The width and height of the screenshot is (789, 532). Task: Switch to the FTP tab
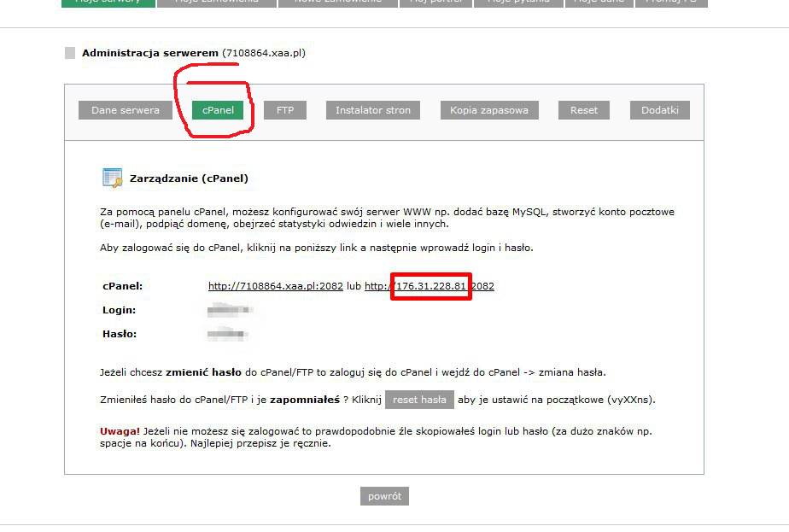click(285, 110)
